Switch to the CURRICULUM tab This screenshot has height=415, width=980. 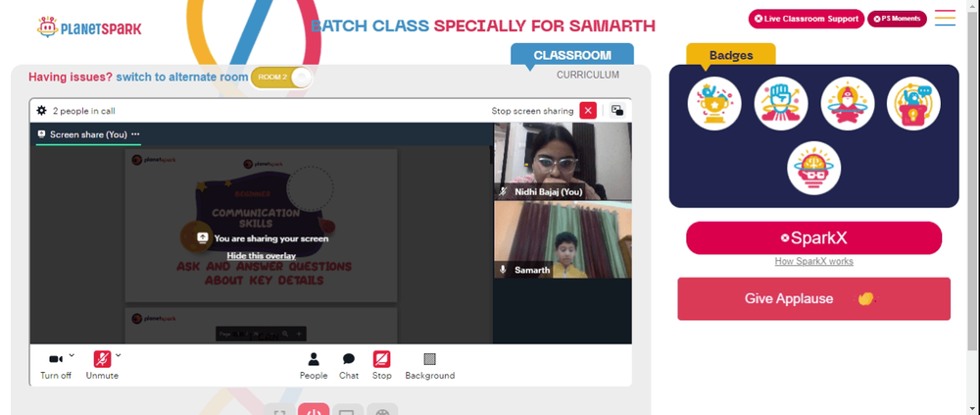pos(588,75)
